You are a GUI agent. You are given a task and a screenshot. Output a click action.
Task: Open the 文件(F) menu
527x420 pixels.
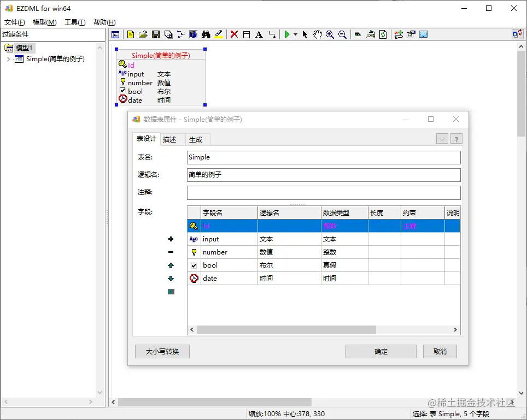click(x=14, y=22)
